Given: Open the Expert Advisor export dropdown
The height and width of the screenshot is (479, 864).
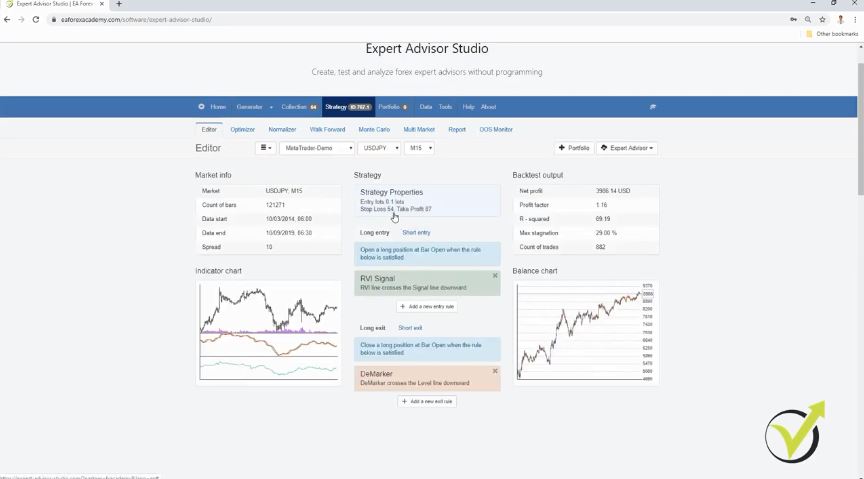Looking at the screenshot, I should point(627,148).
